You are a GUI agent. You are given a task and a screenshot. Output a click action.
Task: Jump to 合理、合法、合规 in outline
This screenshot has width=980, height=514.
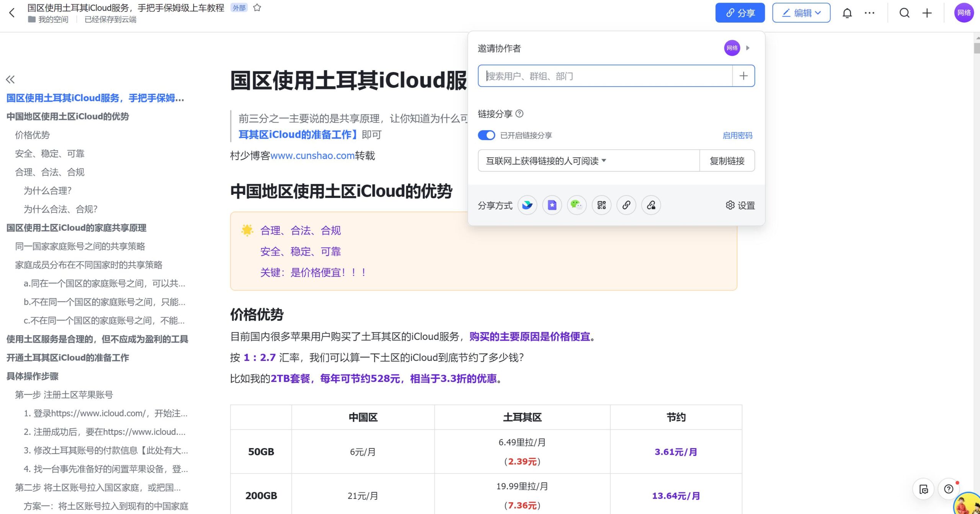coord(49,172)
